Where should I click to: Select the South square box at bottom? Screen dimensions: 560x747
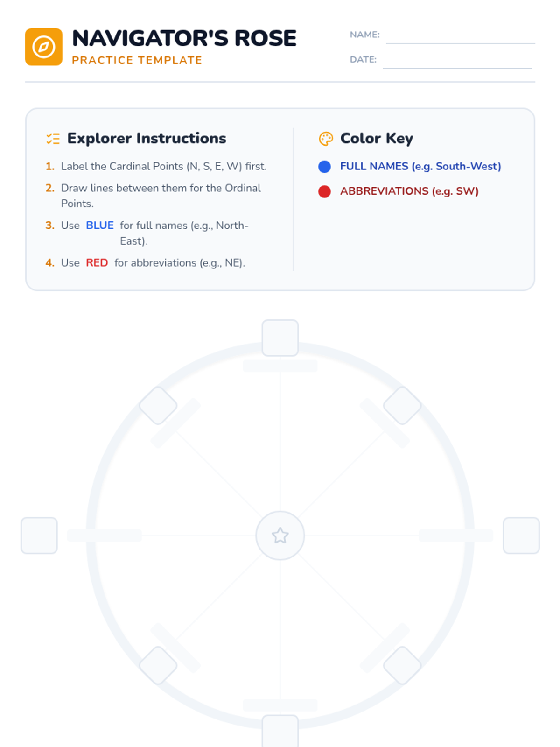pos(280,732)
